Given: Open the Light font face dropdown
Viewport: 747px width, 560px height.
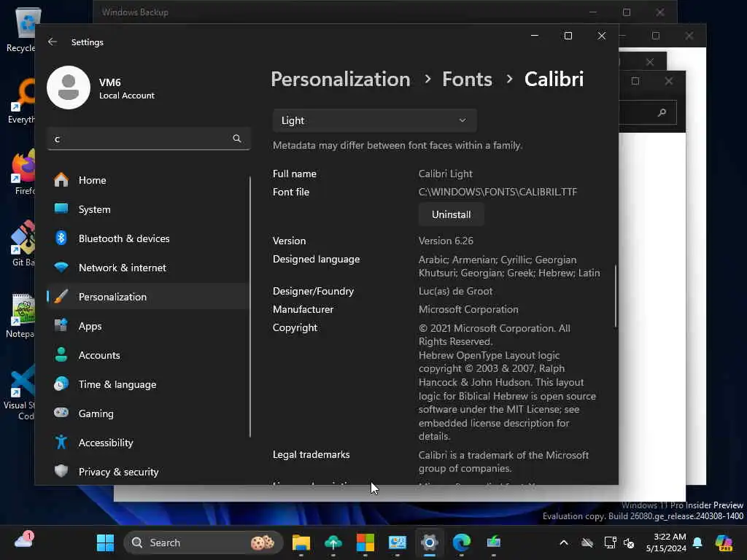Looking at the screenshot, I should click(374, 120).
